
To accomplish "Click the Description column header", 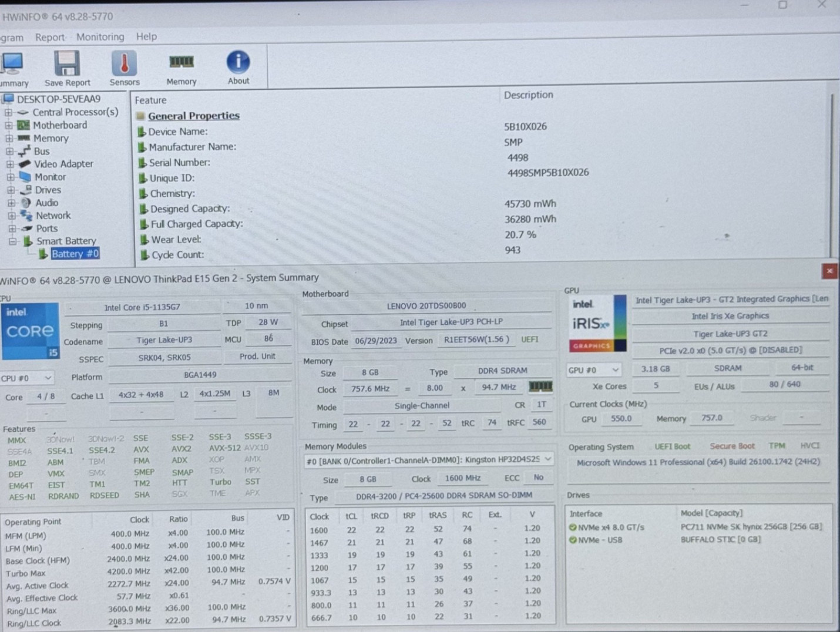I will pyautogui.click(x=529, y=95).
